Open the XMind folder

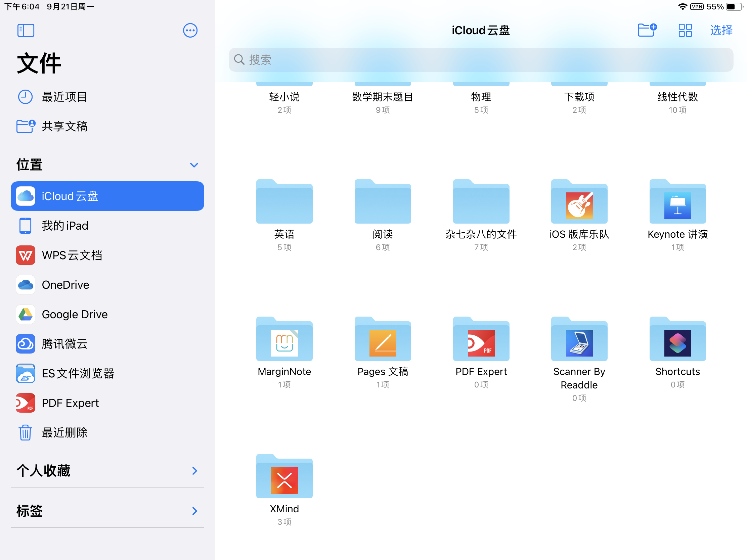pyautogui.click(x=284, y=477)
